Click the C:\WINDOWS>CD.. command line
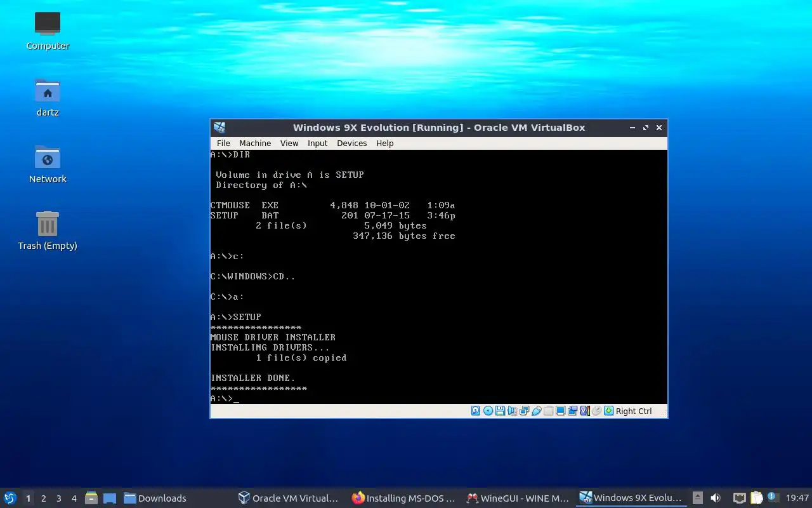 click(252, 276)
